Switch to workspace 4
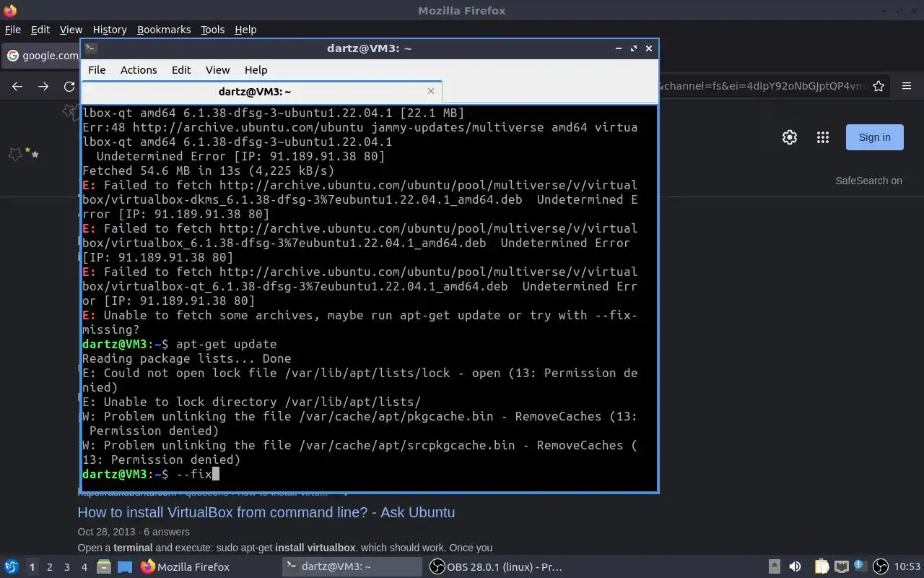Image resolution: width=924 pixels, height=578 pixels. (x=84, y=567)
